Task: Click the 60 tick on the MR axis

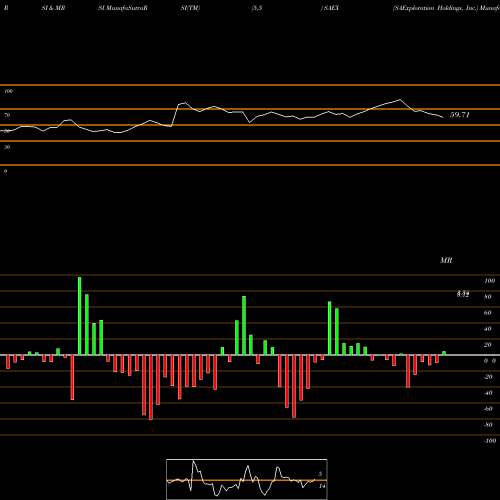Action: click(488, 313)
